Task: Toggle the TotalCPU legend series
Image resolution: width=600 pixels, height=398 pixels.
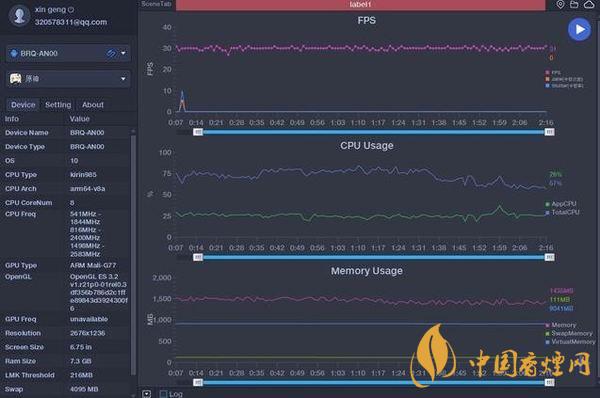Action: 562,212
